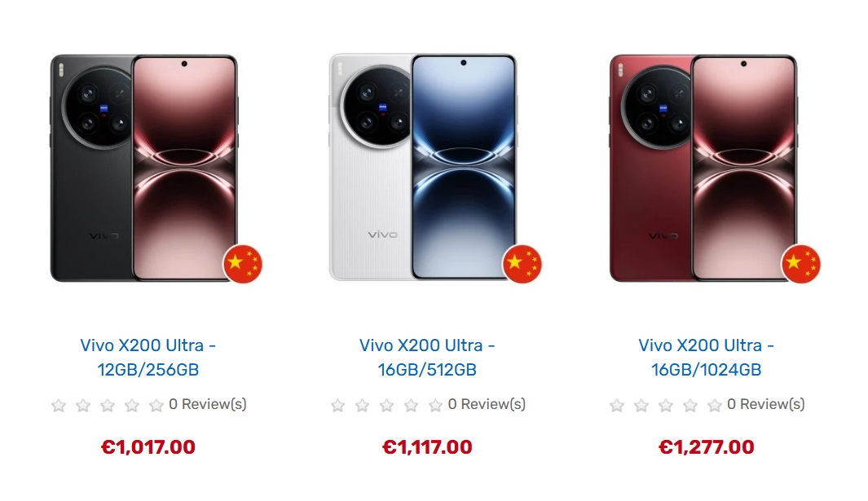Viewport: 868px width, 501px height.
Task: Click fifth rating star under 12GB/256GB model
Action: [156, 406]
